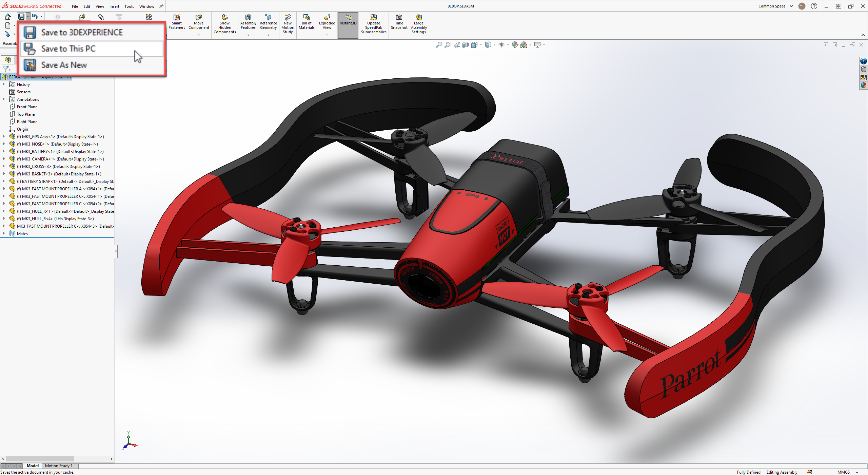Open the 3DEXPERIENCE compass icon in task pane
Image resolution: width=868 pixels, height=475 pixels.
click(x=863, y=61)
